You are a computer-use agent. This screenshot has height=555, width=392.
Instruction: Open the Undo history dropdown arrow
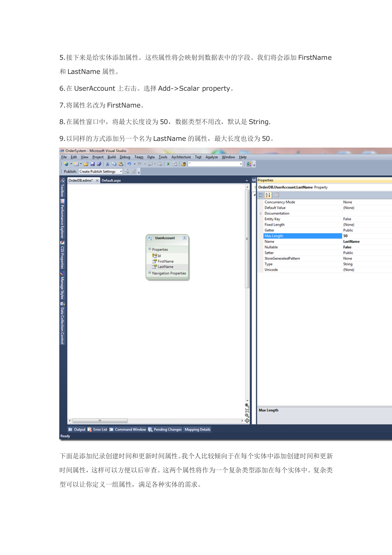(135, 164)
